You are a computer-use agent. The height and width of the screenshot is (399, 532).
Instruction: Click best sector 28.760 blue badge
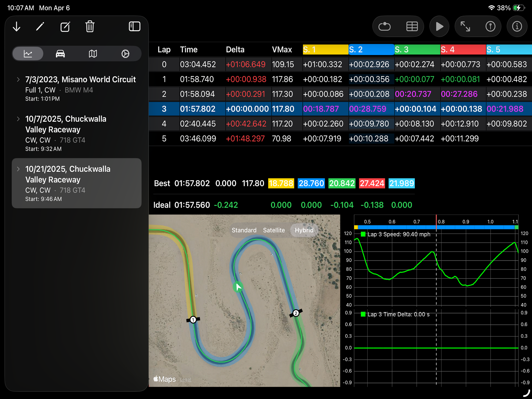click(x=311, y=183)
